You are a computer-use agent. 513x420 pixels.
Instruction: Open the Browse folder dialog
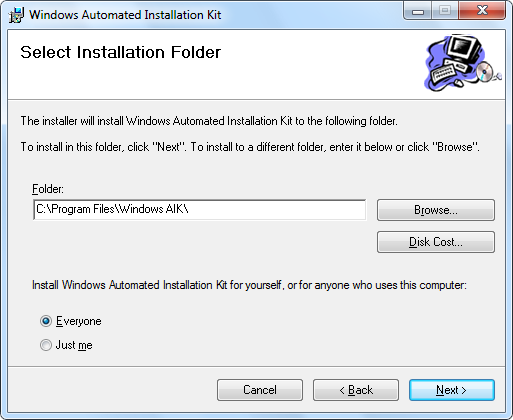(436, 210)
